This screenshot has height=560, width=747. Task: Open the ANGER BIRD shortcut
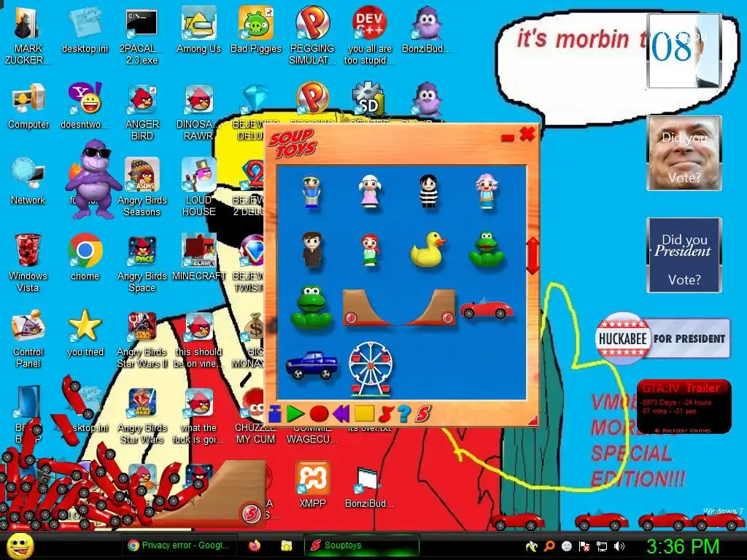pyautogui.click(x=142, y=112)
